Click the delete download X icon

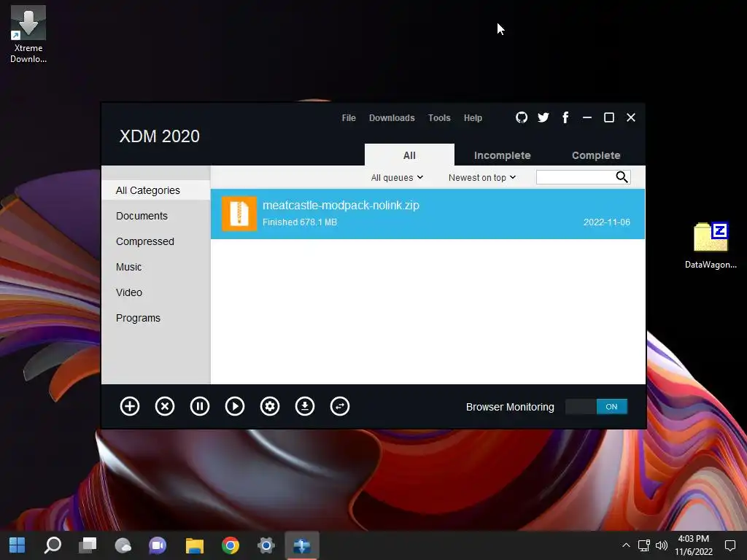point(165,406)
